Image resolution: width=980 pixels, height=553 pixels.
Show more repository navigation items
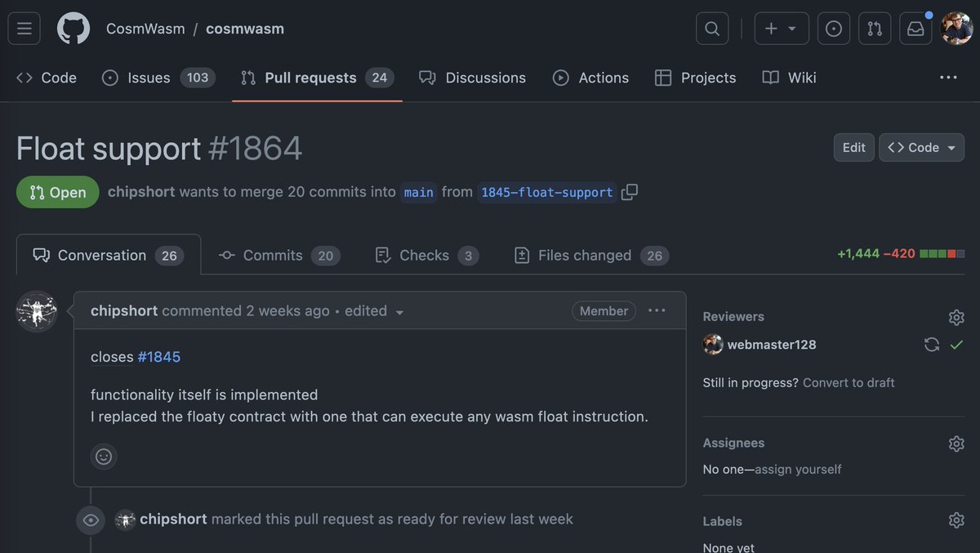[948, 78]
